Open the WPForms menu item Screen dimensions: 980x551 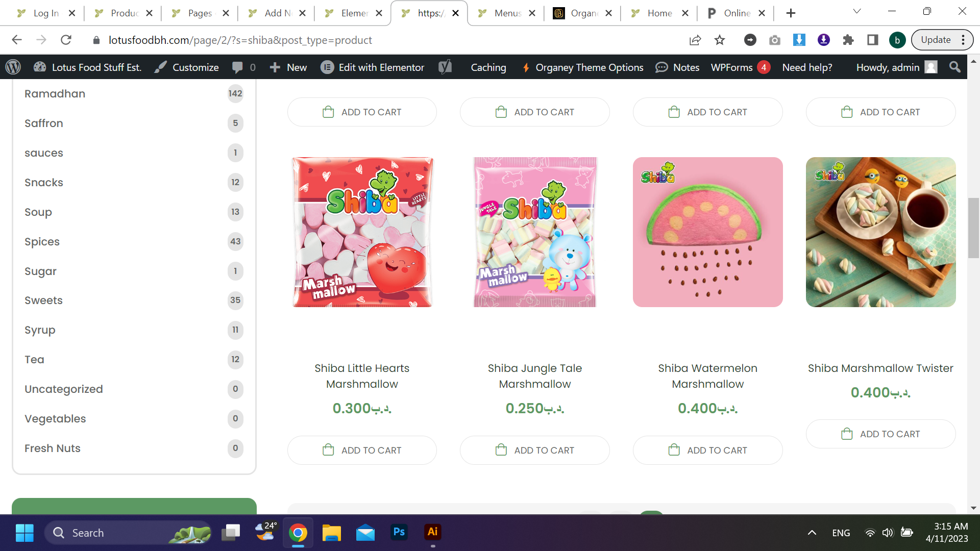pyautogui.click(x=741, y=67)
